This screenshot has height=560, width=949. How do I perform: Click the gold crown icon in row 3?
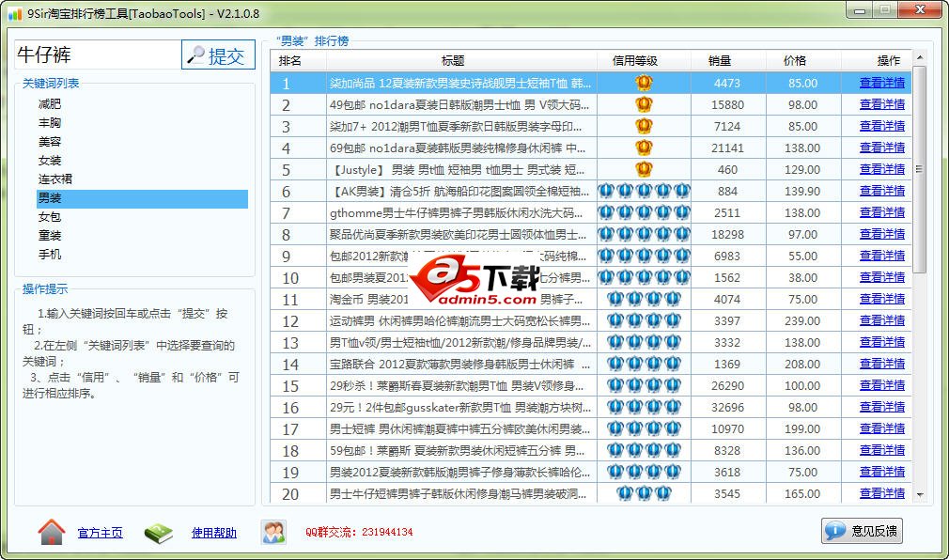(644, 126)
